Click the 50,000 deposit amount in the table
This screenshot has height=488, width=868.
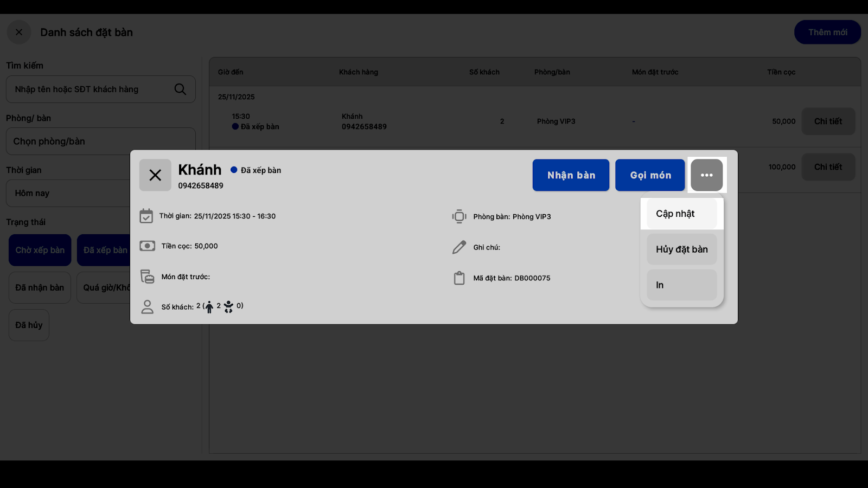pos(784,121)
